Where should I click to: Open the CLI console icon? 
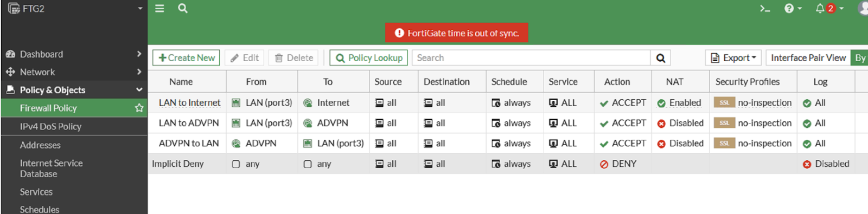[765, 9]
